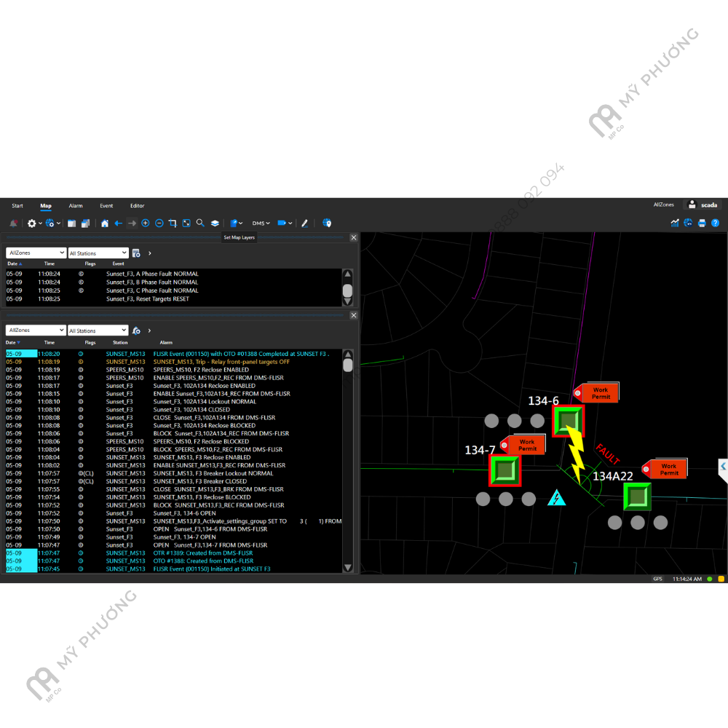The height and width of the screenshot is (728, 728).
Task: Click the alarm bell icon
Action: (x=13, y=223)
